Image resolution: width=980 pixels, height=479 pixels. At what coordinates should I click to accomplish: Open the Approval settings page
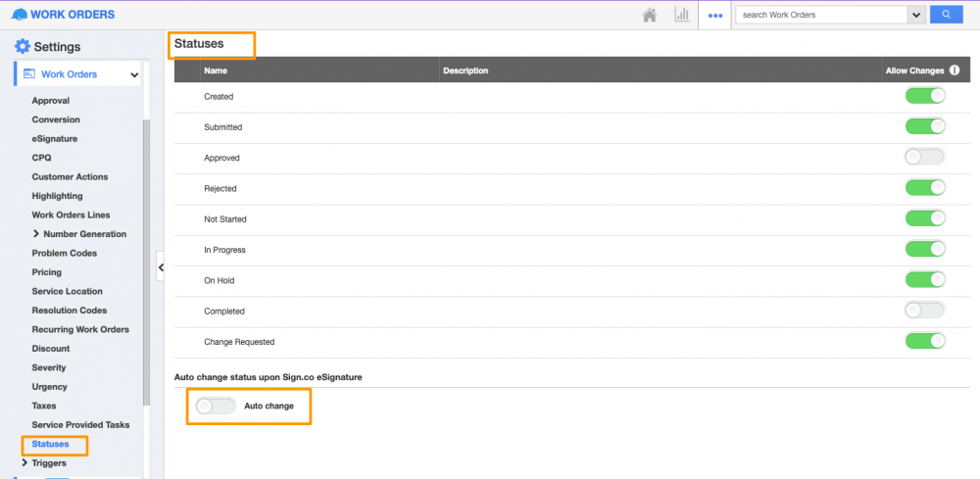click(x=50, y=101)
